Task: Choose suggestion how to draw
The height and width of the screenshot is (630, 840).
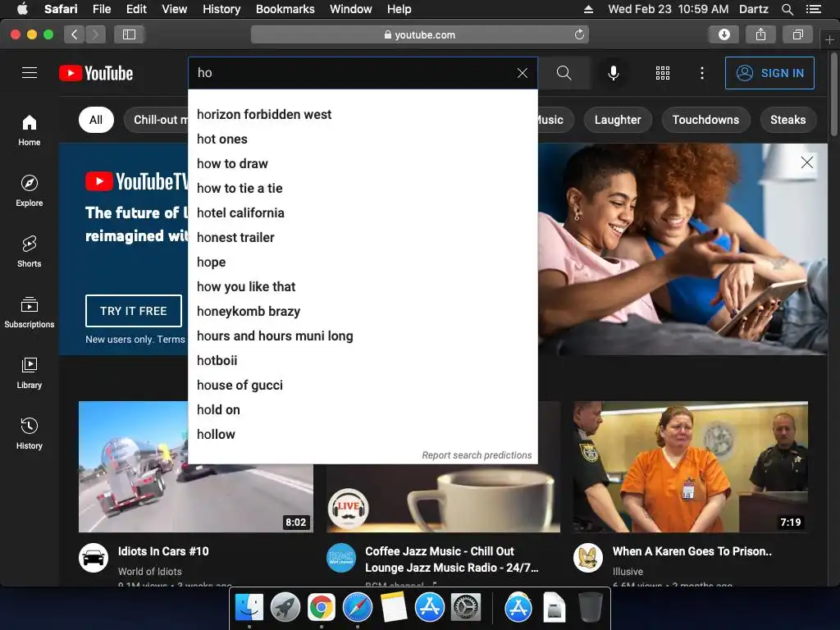Action: click(363, 163)
